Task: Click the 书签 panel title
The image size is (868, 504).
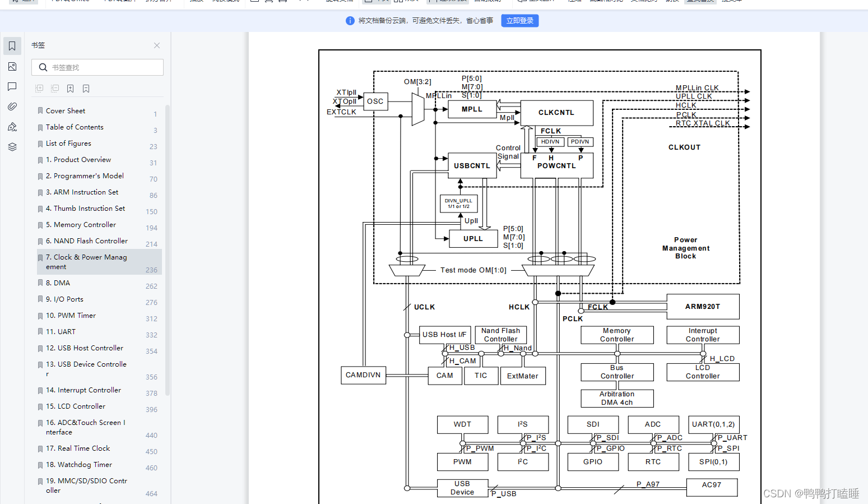Action: click(38, 45)
